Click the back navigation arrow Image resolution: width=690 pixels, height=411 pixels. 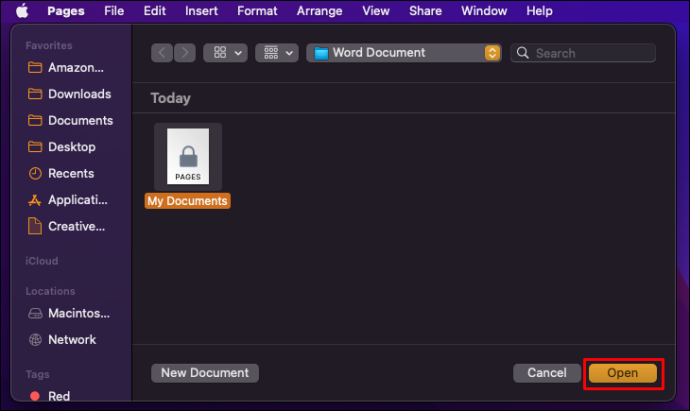coord(161,53)
